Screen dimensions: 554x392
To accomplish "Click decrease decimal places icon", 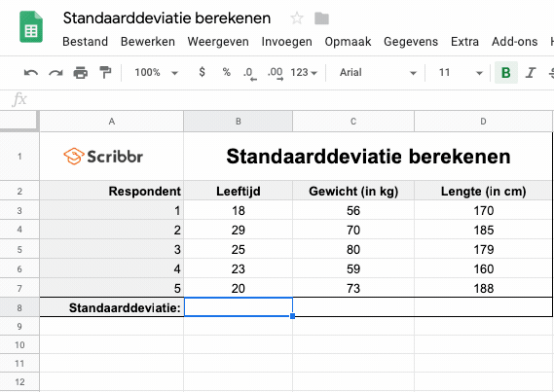I will pos(250,73).
